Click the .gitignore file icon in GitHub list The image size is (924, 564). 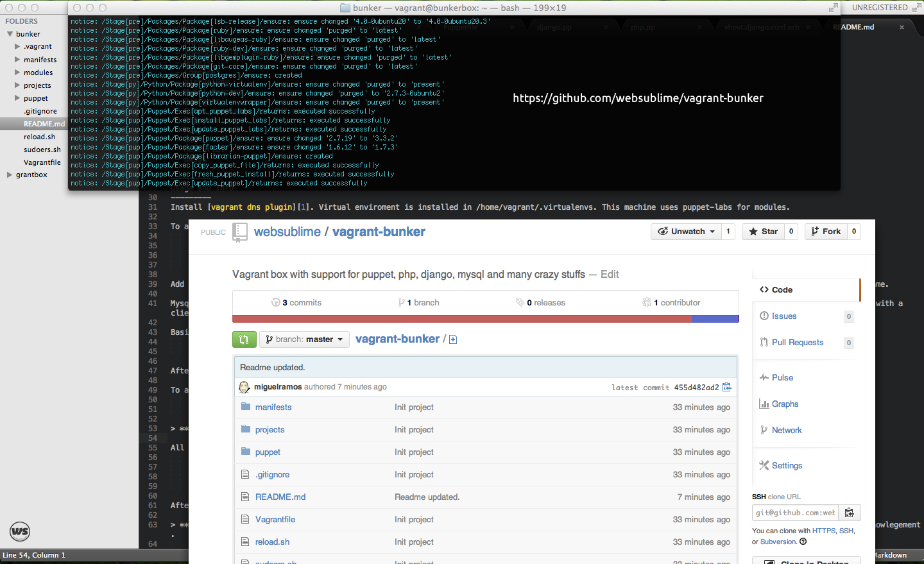tap(245, 474)
